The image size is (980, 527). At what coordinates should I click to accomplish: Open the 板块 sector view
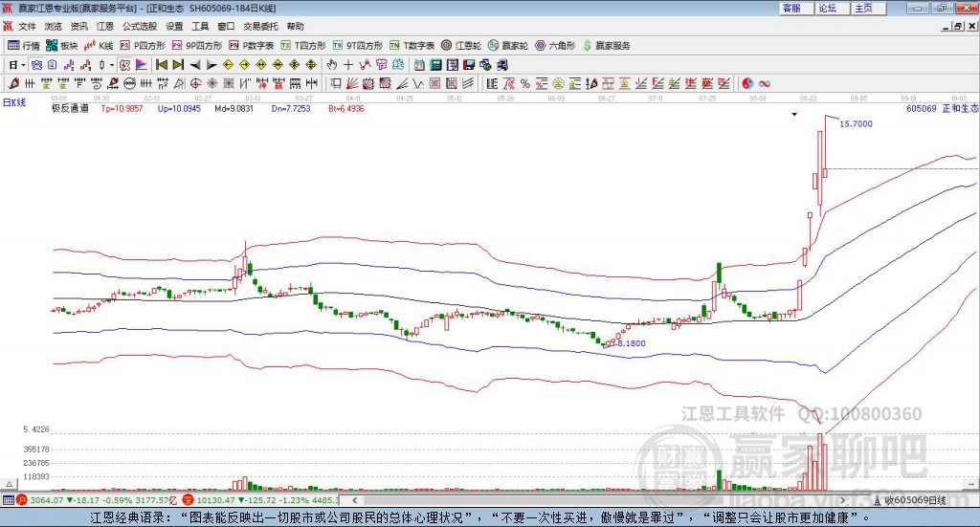click(61, 46)
